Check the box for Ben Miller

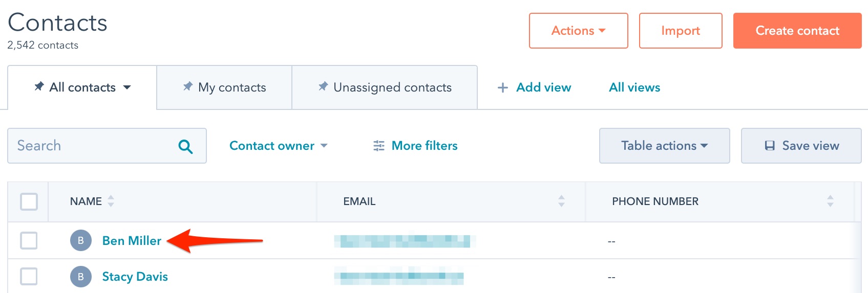(29, 240)
